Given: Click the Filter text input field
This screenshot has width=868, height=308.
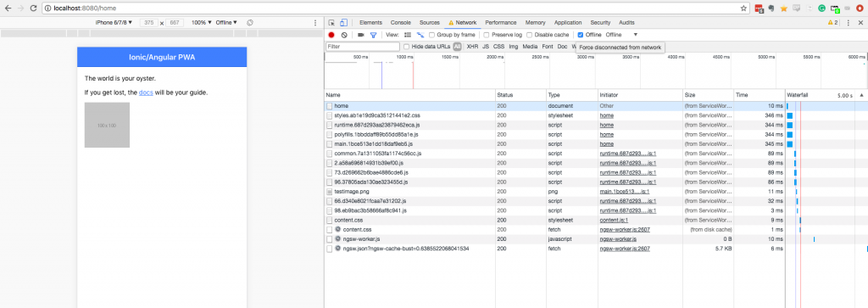Looking at the screenshot, I should tap(363, 47).
